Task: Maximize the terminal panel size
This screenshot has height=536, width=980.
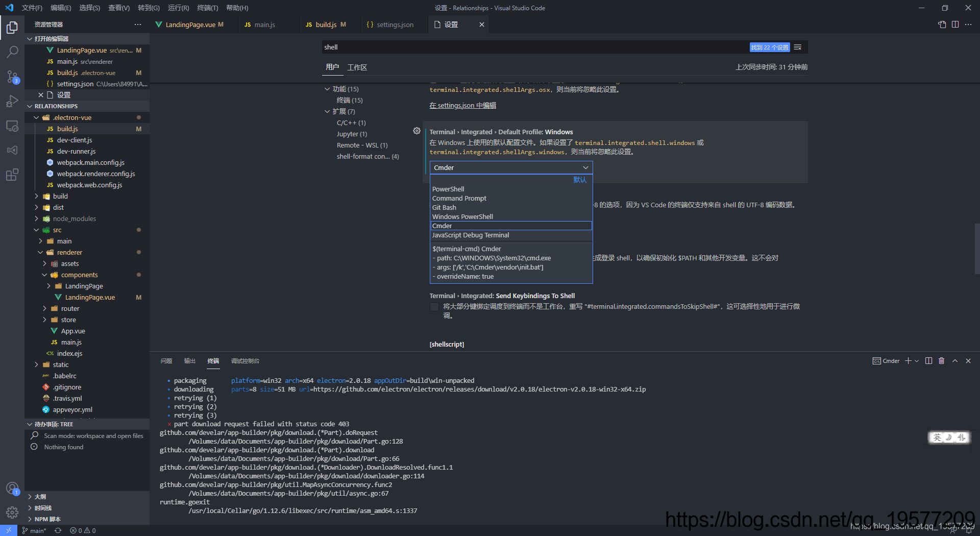Action: click(955, 361)
